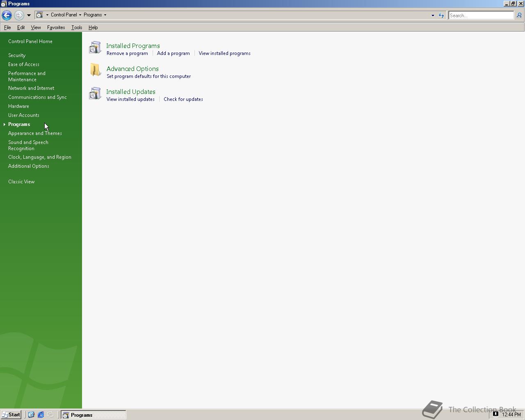Click the greyed Forward arrow button
Image resolution: width=525 pixels, height=420 pixels.
coord(19,15)
